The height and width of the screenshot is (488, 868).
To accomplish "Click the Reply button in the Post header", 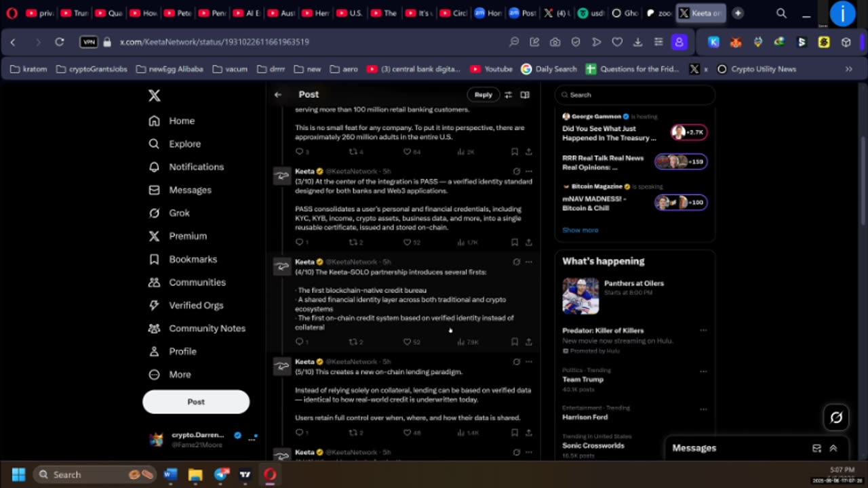I will (x=483, y=95).
